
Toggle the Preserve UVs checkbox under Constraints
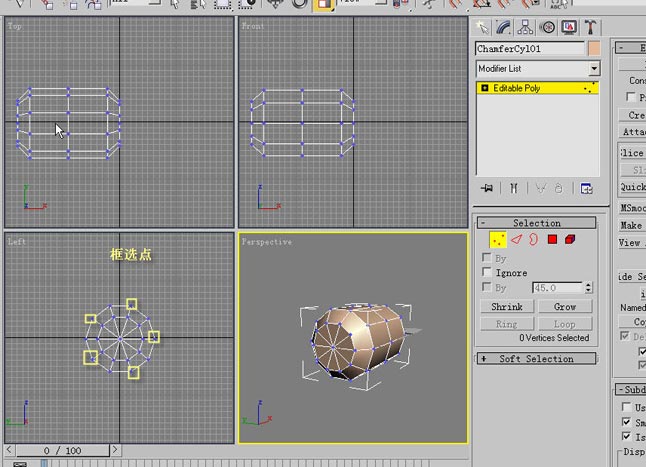tap(630, 97)
